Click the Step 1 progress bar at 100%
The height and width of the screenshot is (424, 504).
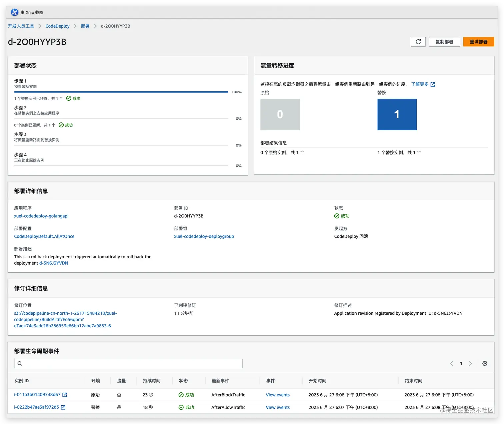(x=121, y=92)
